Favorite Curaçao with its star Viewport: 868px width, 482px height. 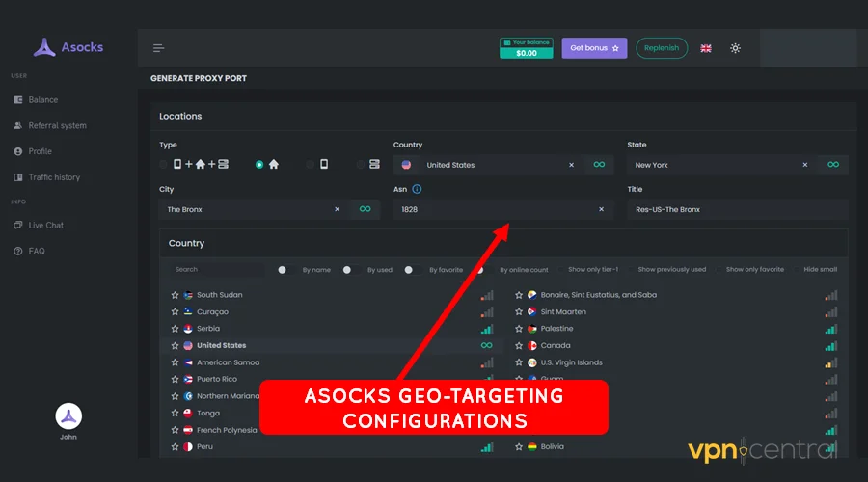(x=175, y=311)
